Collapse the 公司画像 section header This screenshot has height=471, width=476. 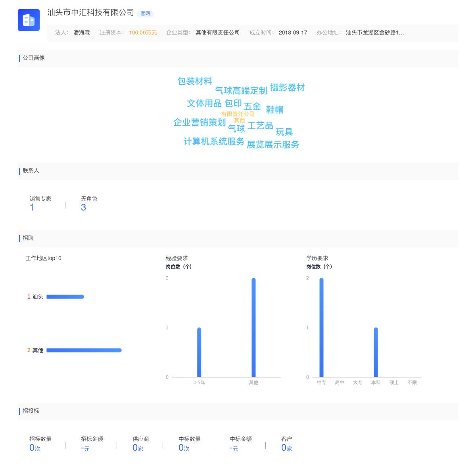click(x=34, y=58)
